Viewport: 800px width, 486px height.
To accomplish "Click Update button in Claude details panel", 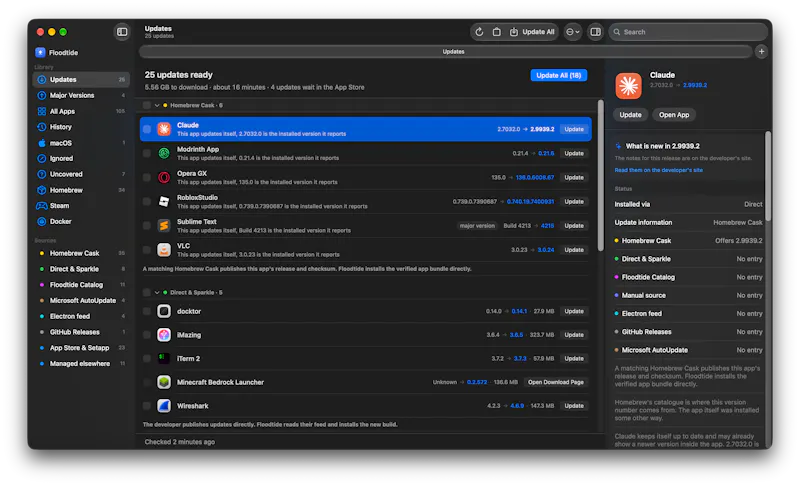I will [630, 115].
